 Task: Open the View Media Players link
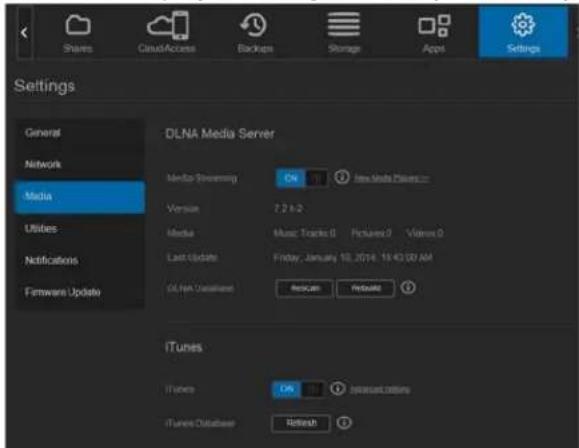tap(391, 178)
